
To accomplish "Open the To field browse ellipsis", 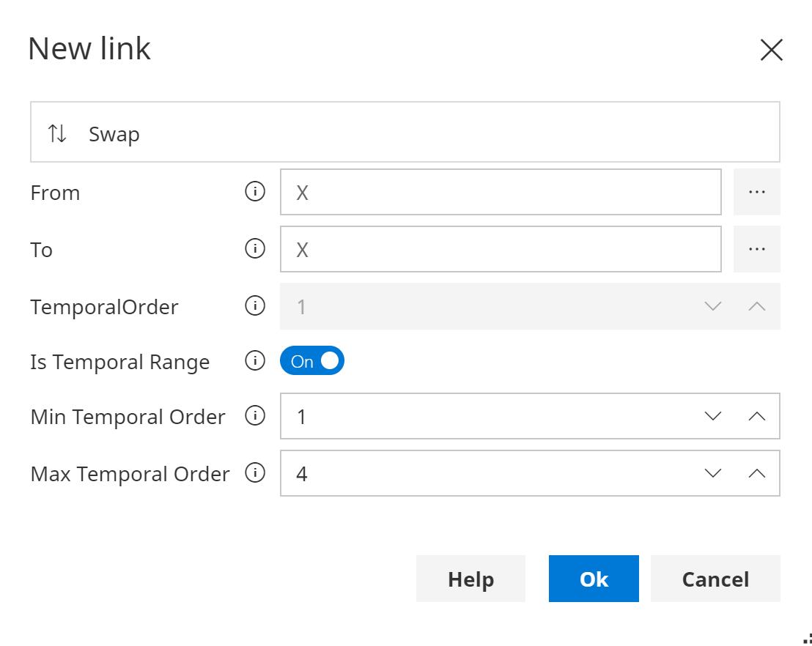I will (x=756, y=249).
